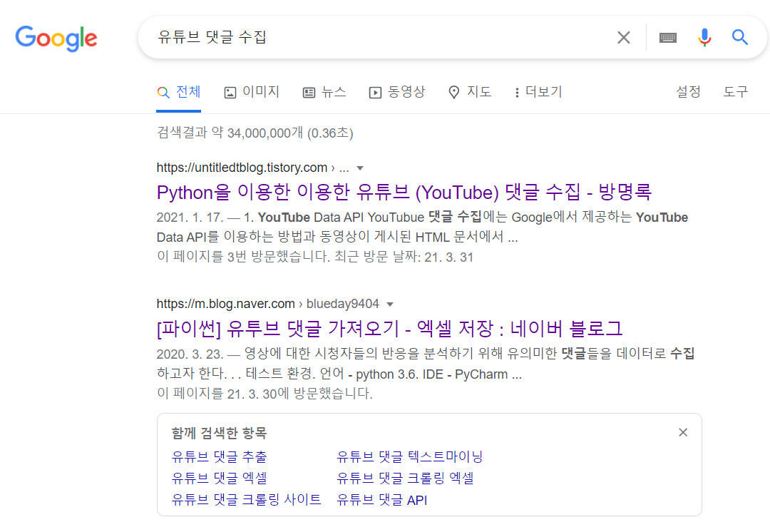Viewport: 770px width, 532px height.
Task: Submit search with the magnifying glass button
Action: (x=740, y=37)
